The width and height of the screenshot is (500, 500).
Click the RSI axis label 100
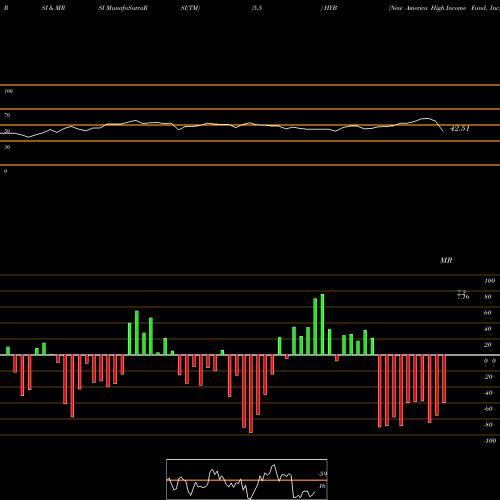[8, 91]
